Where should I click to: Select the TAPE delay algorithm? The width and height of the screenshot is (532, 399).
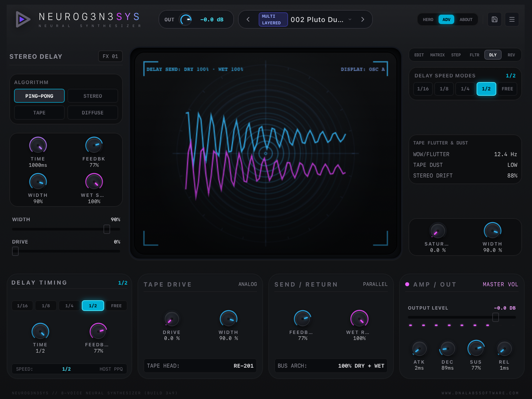39,113
